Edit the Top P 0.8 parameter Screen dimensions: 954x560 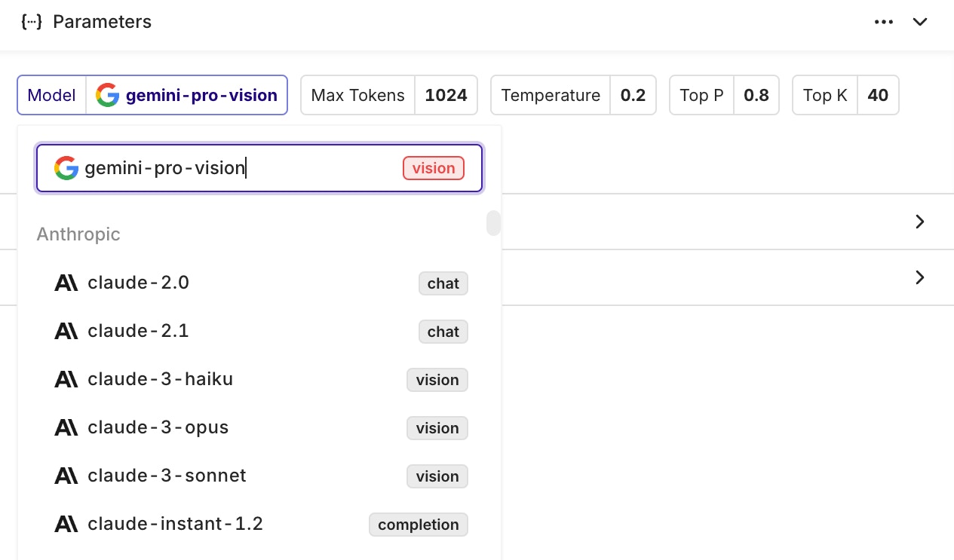(x=724, y=95)
